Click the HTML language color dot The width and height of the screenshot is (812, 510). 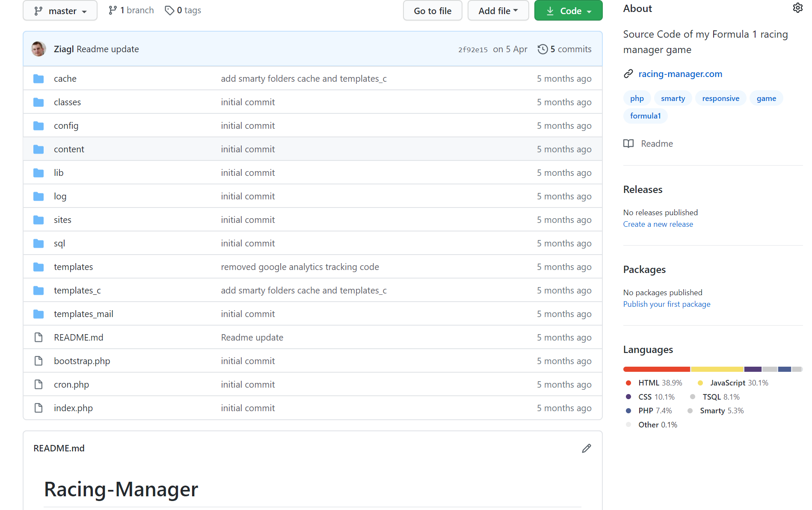point(629,383)
